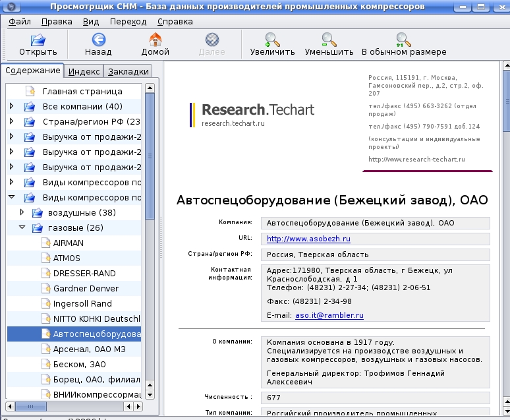
Task: Click the Домой home icon
Action: [155, 40]
